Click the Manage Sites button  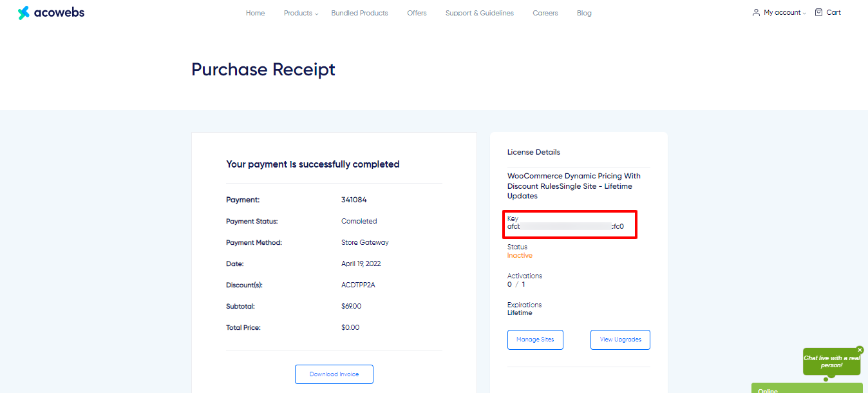coord(535,340)
